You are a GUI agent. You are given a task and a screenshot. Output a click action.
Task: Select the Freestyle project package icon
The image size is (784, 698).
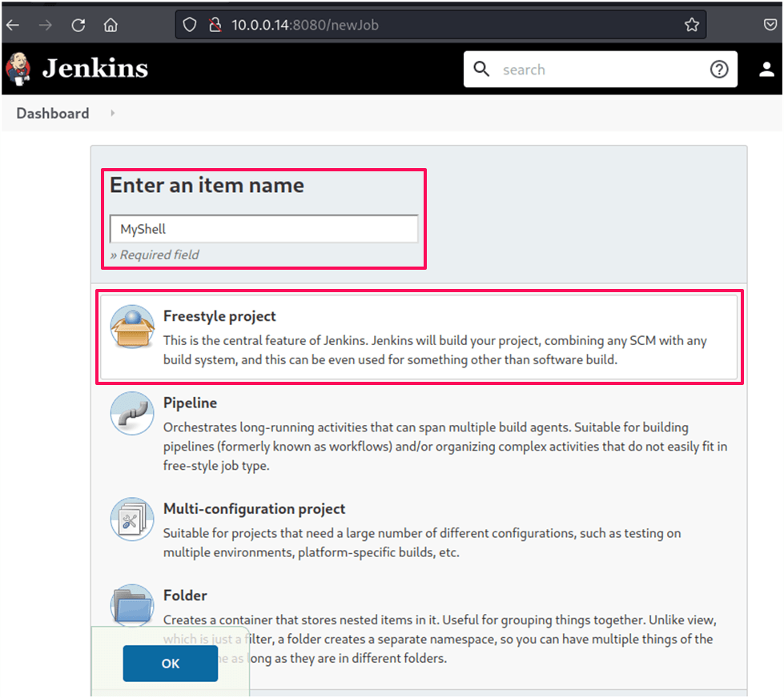click(131, 327)
